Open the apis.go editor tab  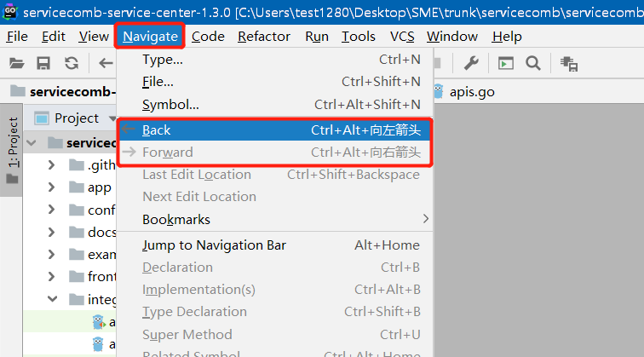(464, 92)
